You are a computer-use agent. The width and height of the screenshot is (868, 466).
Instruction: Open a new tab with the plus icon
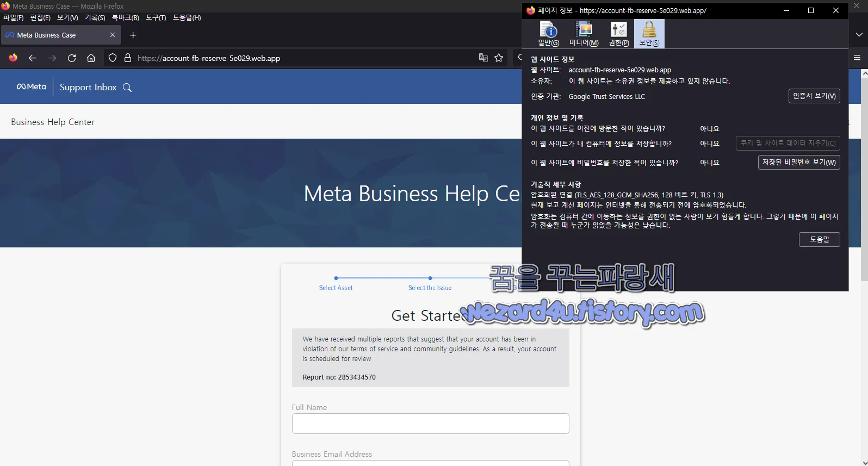(x=133, y=35)
